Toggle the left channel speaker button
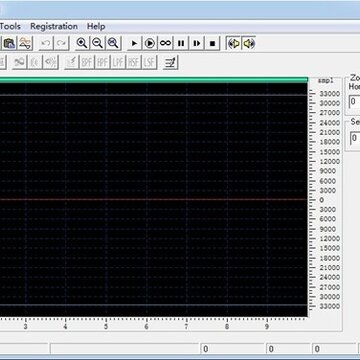360x360 pixels. coord(234,43)
